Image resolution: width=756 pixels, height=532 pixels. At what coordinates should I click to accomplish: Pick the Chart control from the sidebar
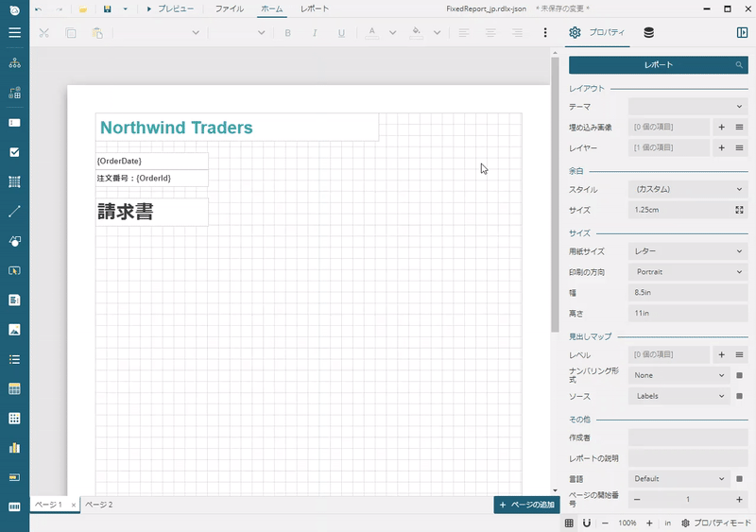click(x=14, y=447)
